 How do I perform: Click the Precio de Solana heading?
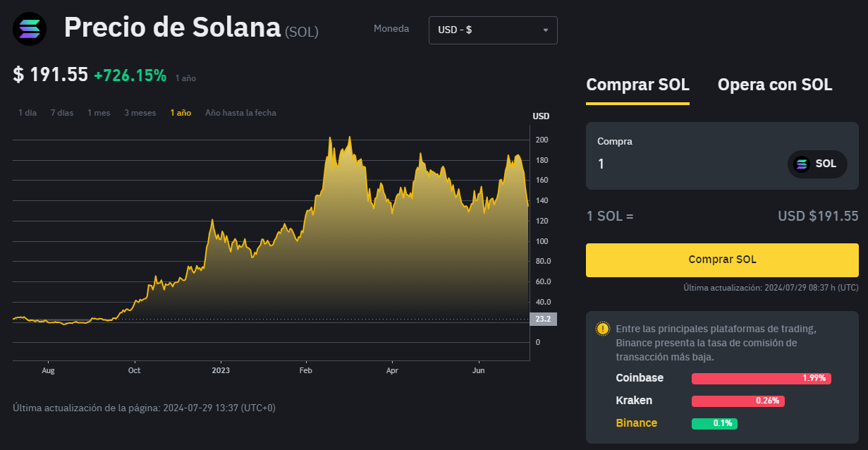click(173, 28)
